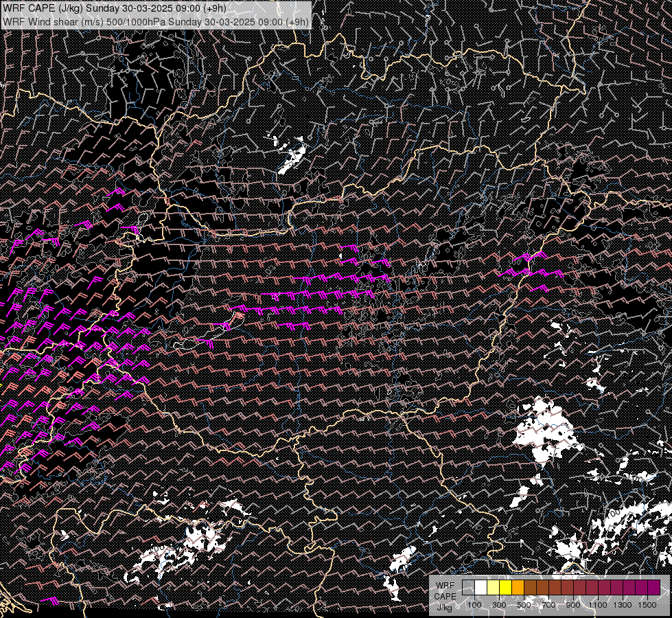Click the legend value '300'
The image size is (672, 618).
(x=499, y=605)
